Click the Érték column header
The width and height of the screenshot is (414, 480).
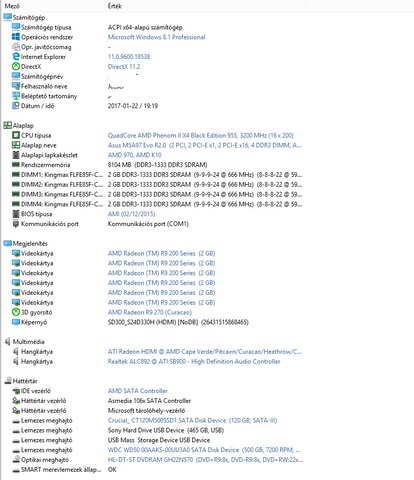click(114, 6)
